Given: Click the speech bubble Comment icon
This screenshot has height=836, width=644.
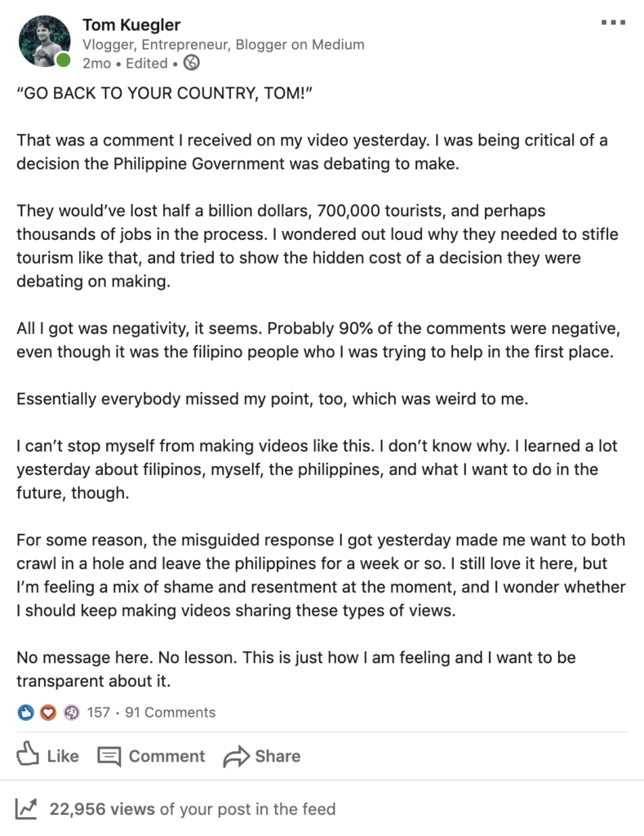Looking at the screenshot, I should 109,756.
